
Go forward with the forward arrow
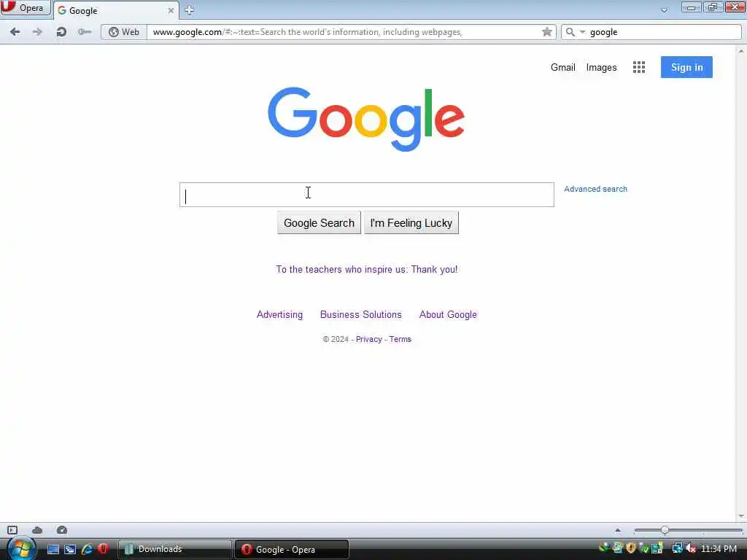coord(37,32)
